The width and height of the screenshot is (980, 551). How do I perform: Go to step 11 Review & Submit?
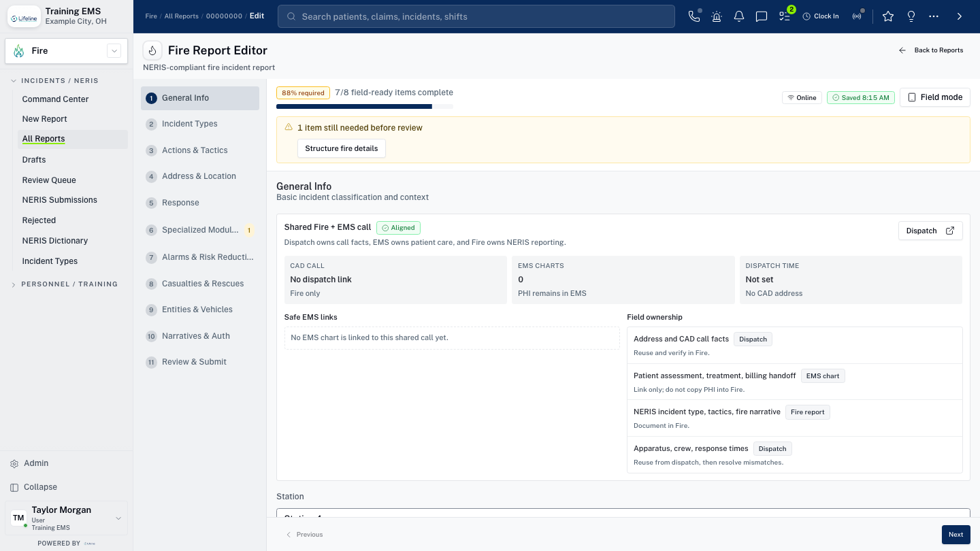(200, 362)
